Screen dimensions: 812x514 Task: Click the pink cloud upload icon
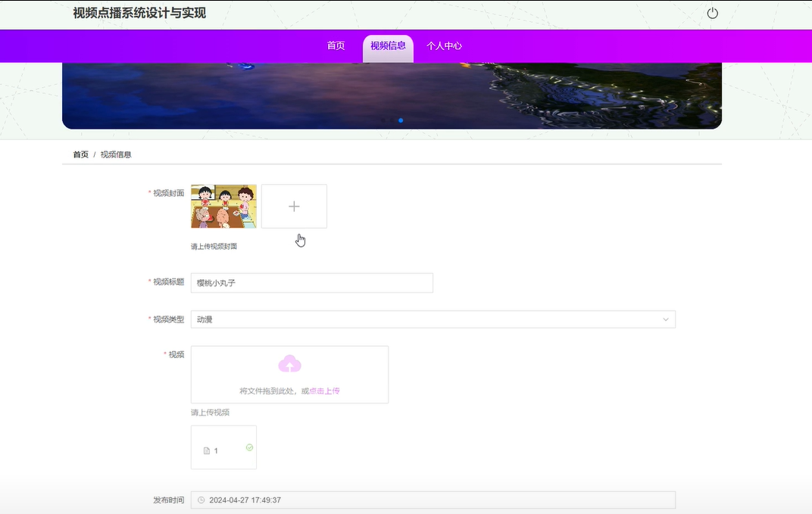click(289, 366)
